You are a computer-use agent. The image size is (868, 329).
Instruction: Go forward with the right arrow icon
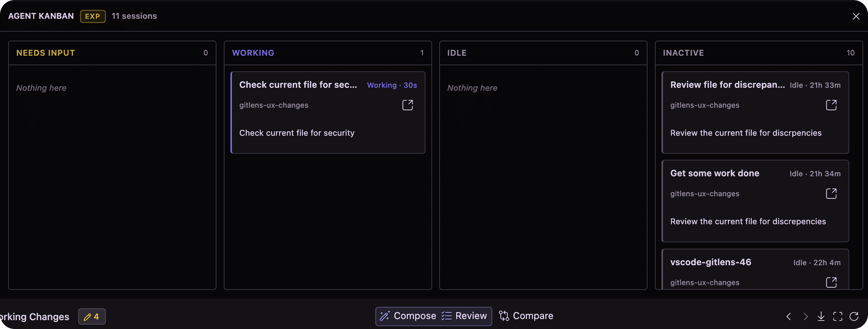pyautogui.click(x=805, y=316)
